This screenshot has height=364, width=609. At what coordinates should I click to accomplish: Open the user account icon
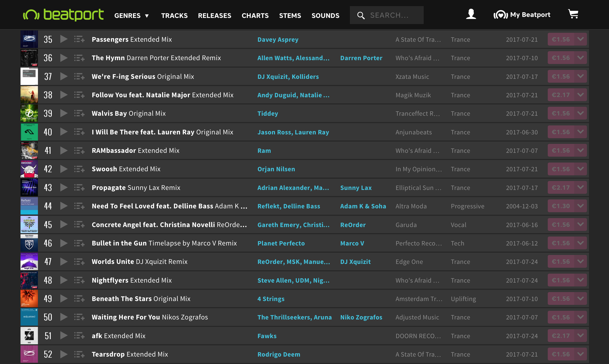point(471,14)
